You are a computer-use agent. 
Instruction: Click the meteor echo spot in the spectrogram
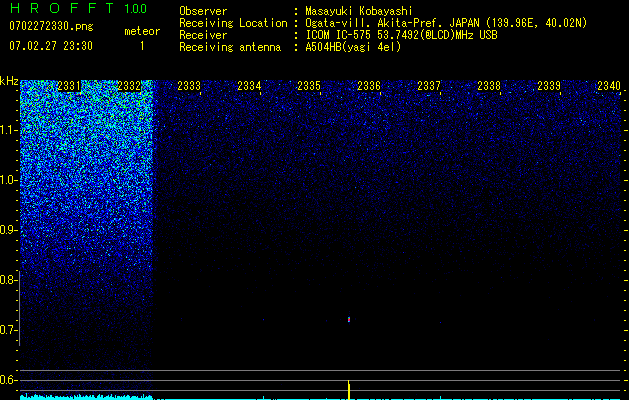[x=349, y=319]
